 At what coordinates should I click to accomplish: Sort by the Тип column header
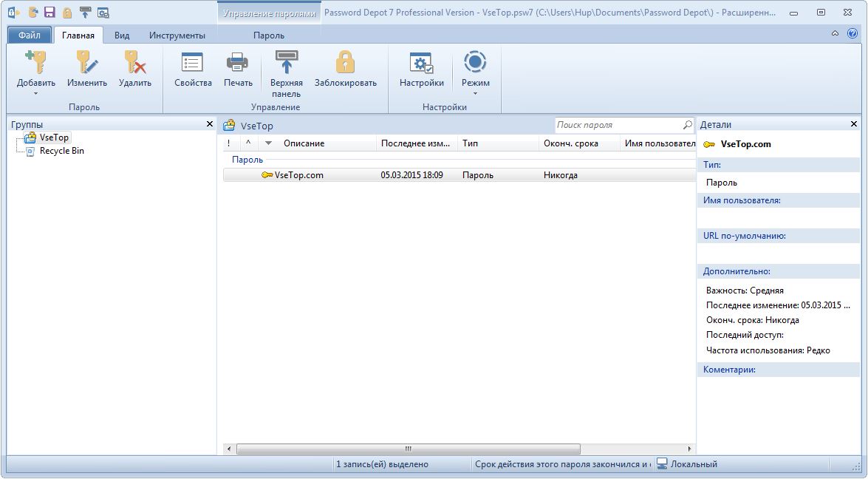pos(498,143)
